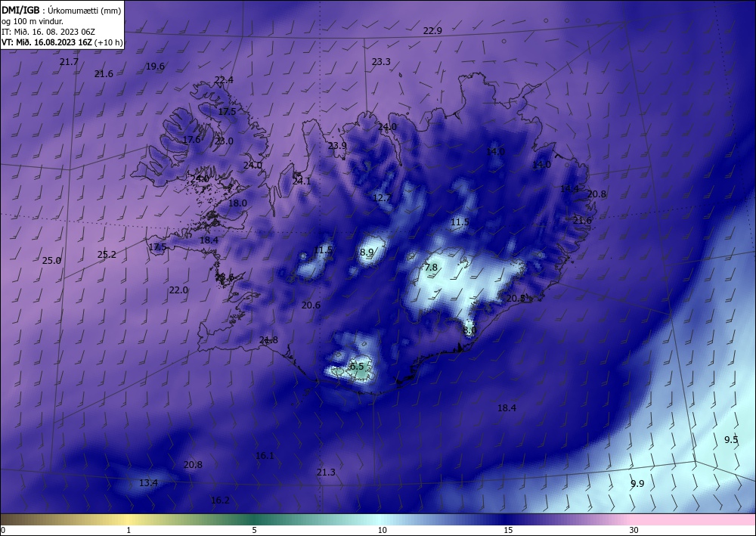Click the 23.9 value label

click(x=337, y=146)
